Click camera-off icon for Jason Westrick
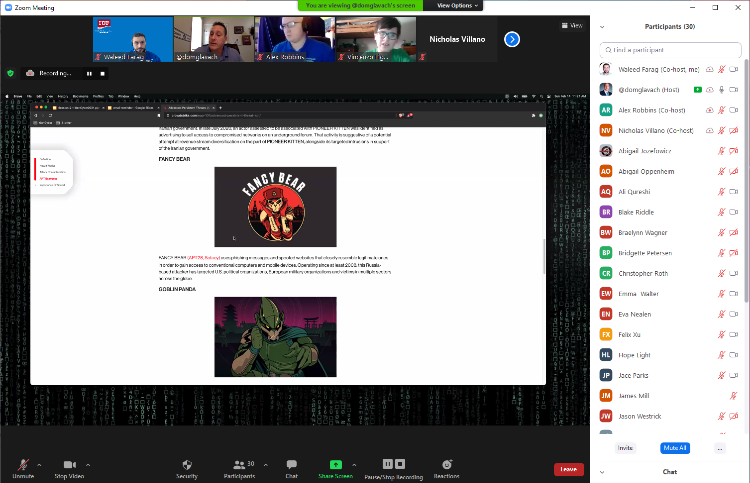This screenshot has height=483, width=750. click(733, 416)
